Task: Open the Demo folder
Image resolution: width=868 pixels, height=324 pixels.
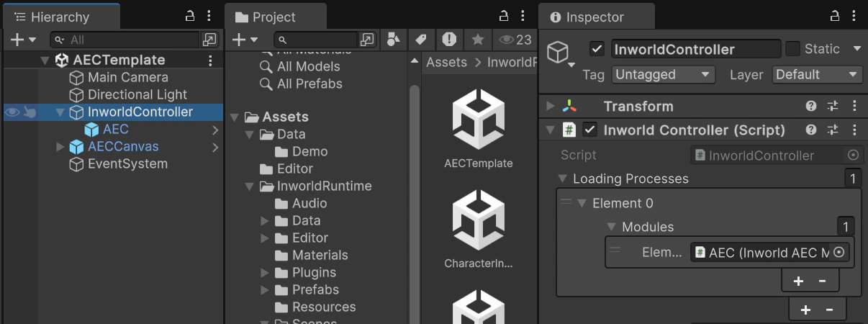Action: pyautogui.click(x=310, y=151)
